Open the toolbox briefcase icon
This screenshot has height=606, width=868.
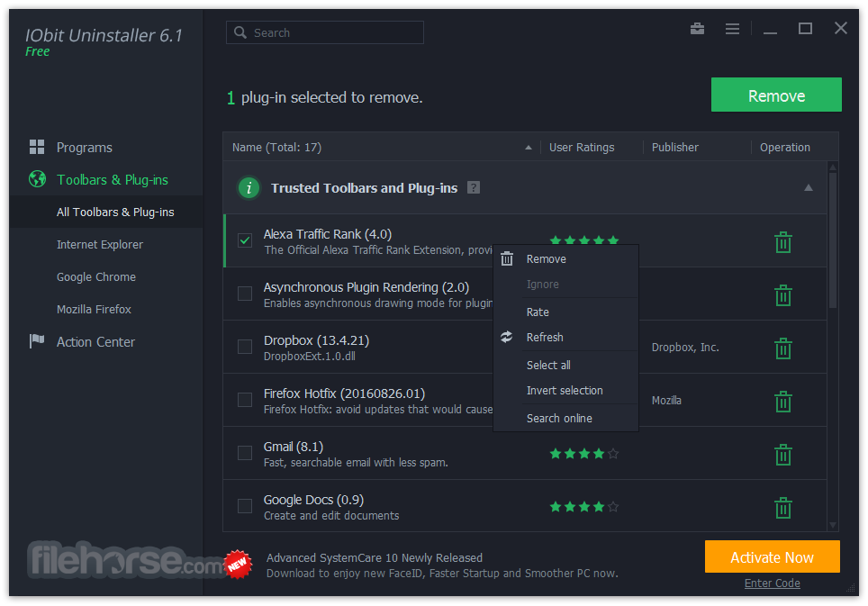697,28
